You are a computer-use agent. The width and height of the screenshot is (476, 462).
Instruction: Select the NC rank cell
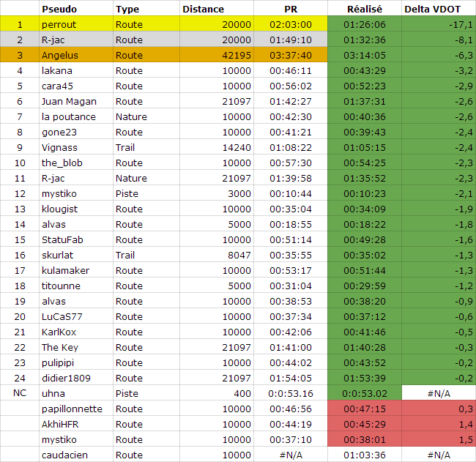click(x=20, y=393)
